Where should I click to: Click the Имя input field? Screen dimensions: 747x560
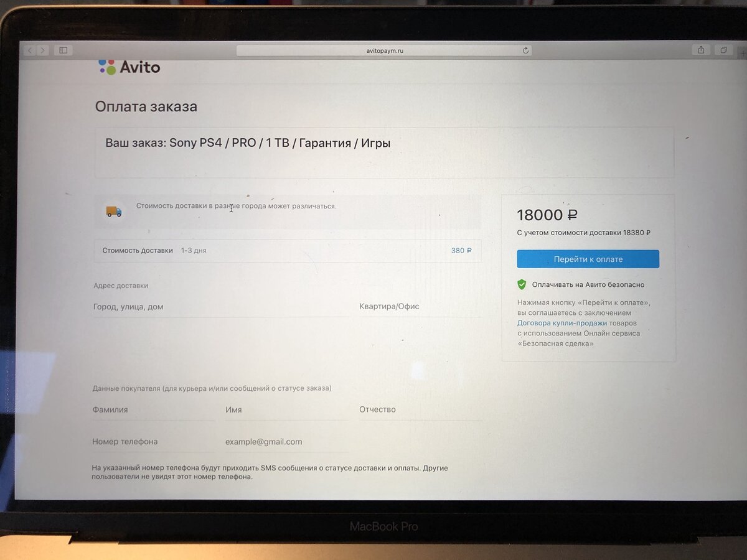click(287, 410)
